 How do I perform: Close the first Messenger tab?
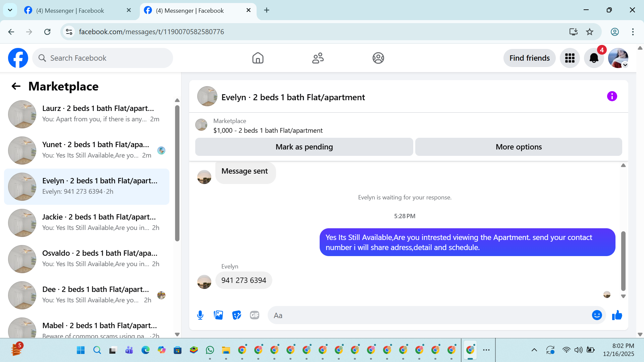[129, 10]
